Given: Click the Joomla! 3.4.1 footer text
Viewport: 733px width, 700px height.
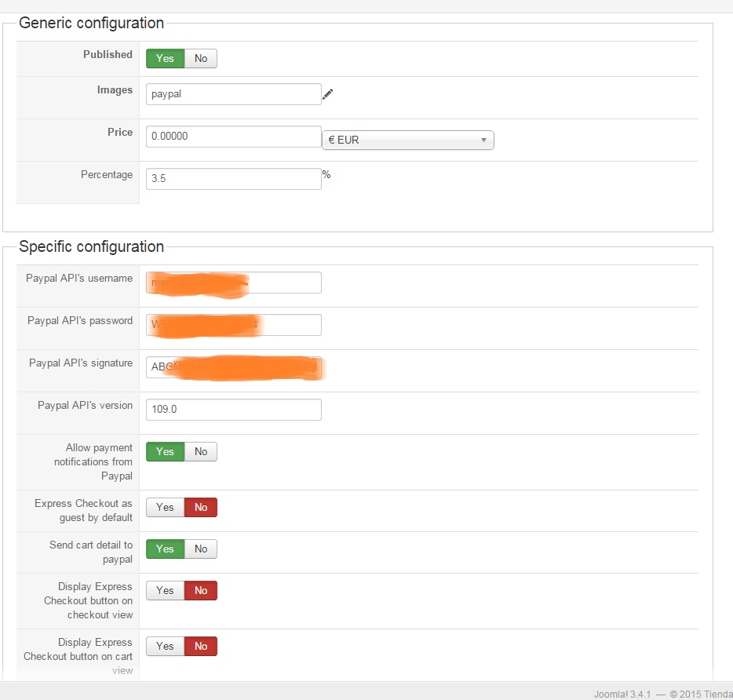Looking at the screenshot, I should [x=622, y=694].
